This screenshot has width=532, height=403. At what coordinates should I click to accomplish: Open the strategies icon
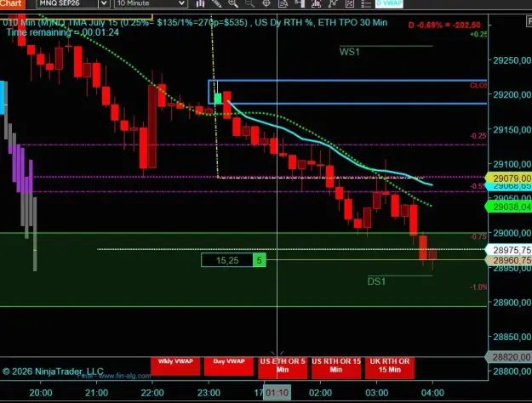pos(333,3)
